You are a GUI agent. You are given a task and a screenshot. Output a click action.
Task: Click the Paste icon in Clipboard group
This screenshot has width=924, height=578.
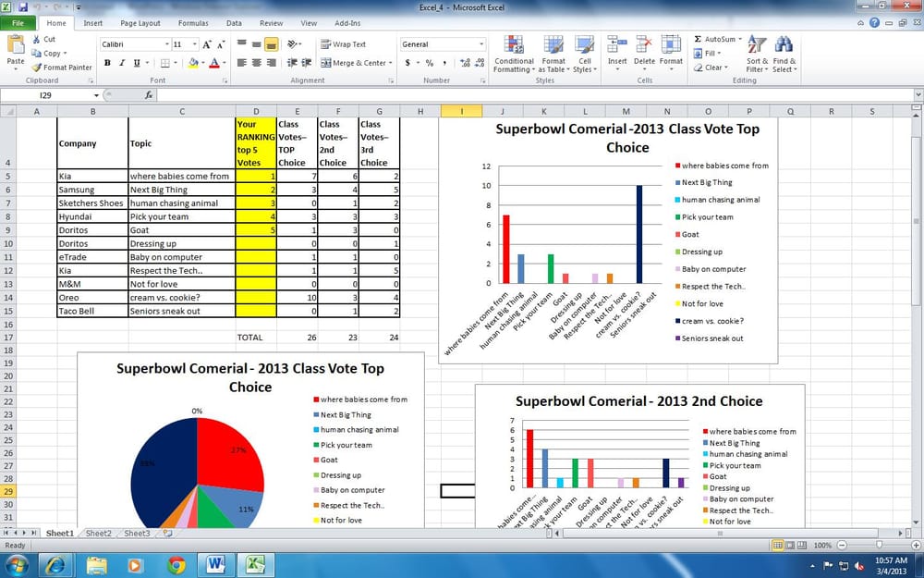coord(16,45)
